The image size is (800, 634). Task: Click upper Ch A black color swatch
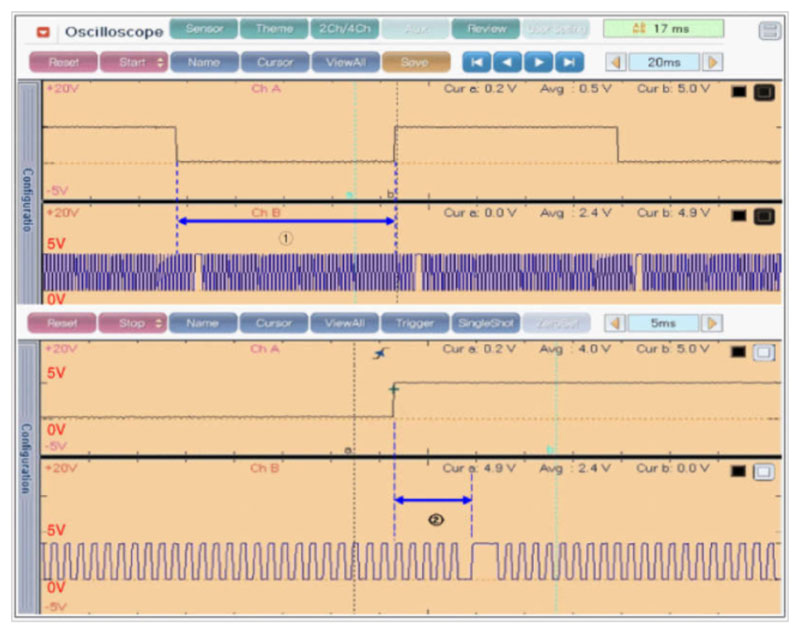click(x=740, y=93)
